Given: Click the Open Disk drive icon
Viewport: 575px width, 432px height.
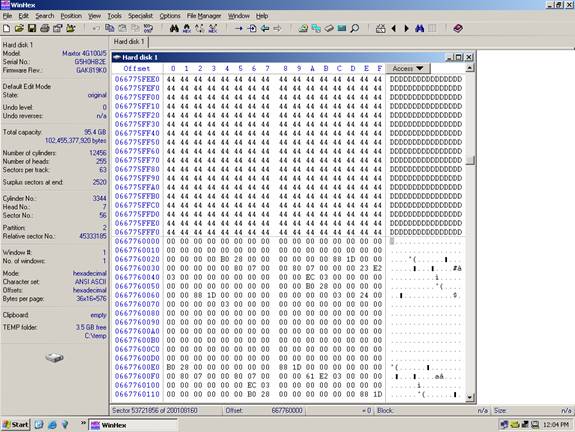Looking at the screenshot, I should pos(329,28).
